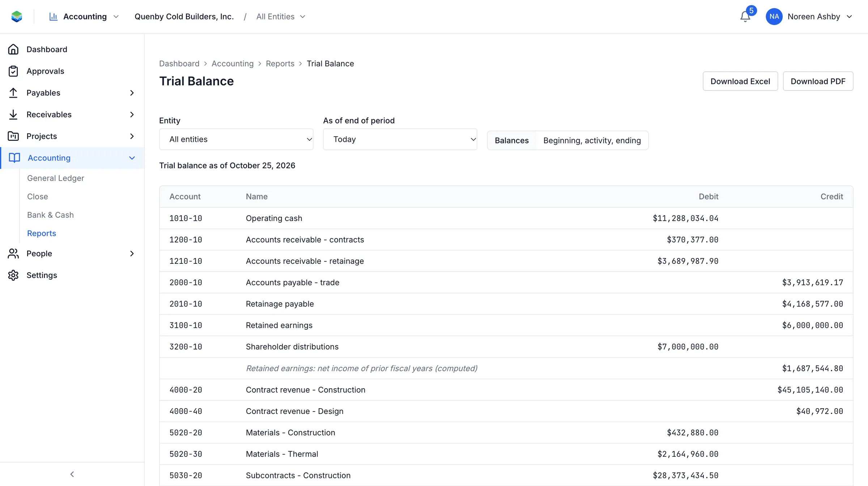The image size is (868, 486).
Task: Open the As of end of period dropdown
Action: coord(400,139)
